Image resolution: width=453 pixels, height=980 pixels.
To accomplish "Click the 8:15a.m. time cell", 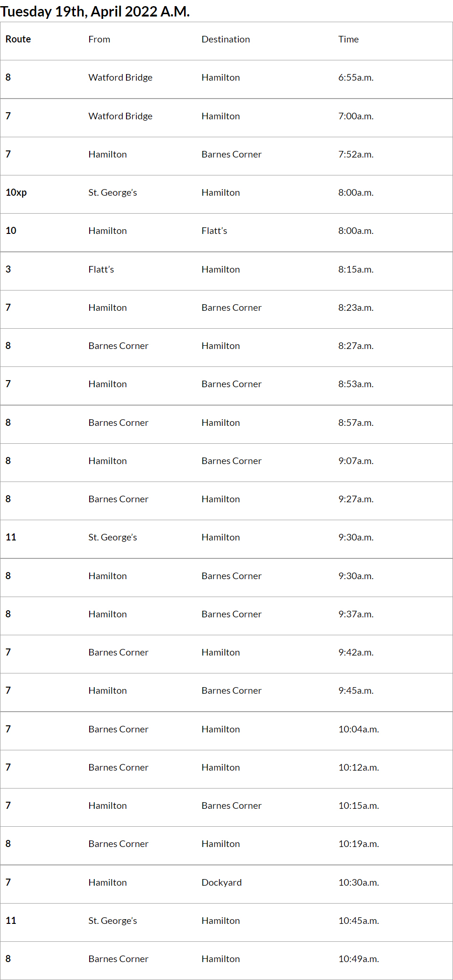I will click(356, 270).
